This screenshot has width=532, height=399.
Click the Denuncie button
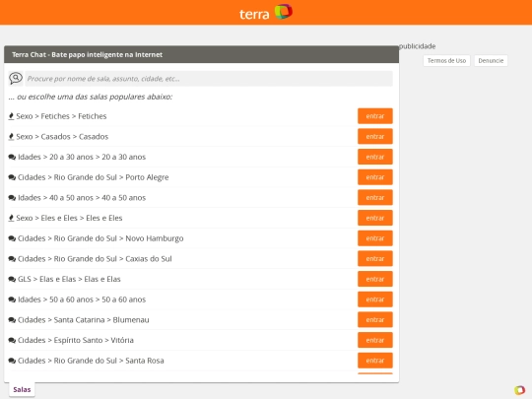(x=491, y=61)
